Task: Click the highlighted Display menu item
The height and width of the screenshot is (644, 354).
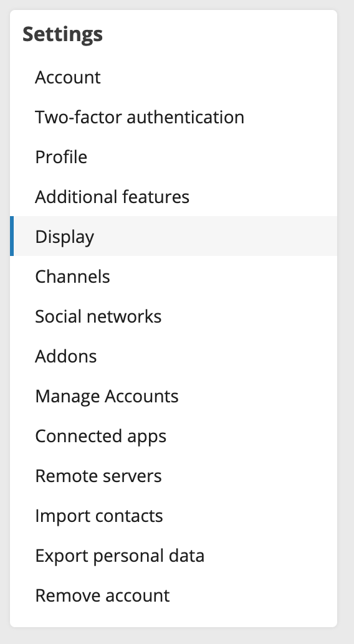Action: coord(173,236)
